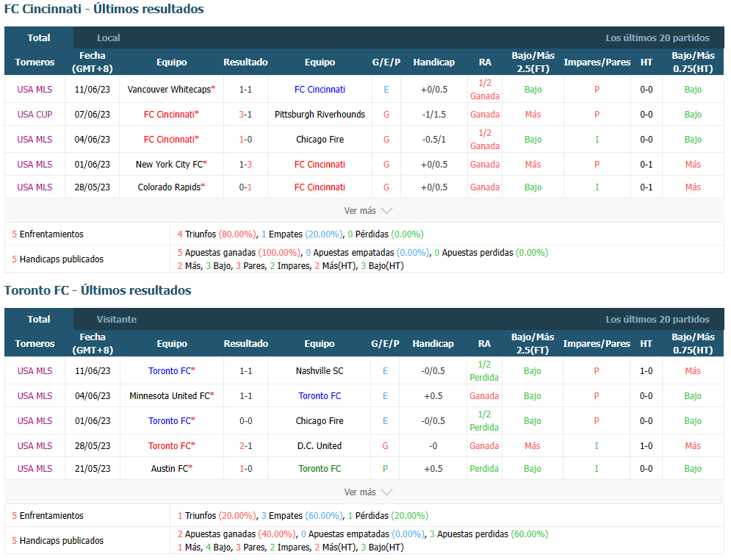Click the "2 Apuestas ganadas (40.00%)" summary
The height and width of the screenshot is (560, 731).
click(237, 534)
